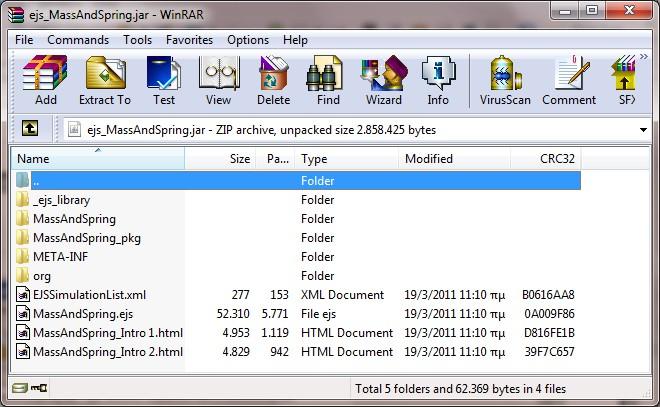Launch the Wizard tool
660x407 pixels.
(x=383, y=80)
